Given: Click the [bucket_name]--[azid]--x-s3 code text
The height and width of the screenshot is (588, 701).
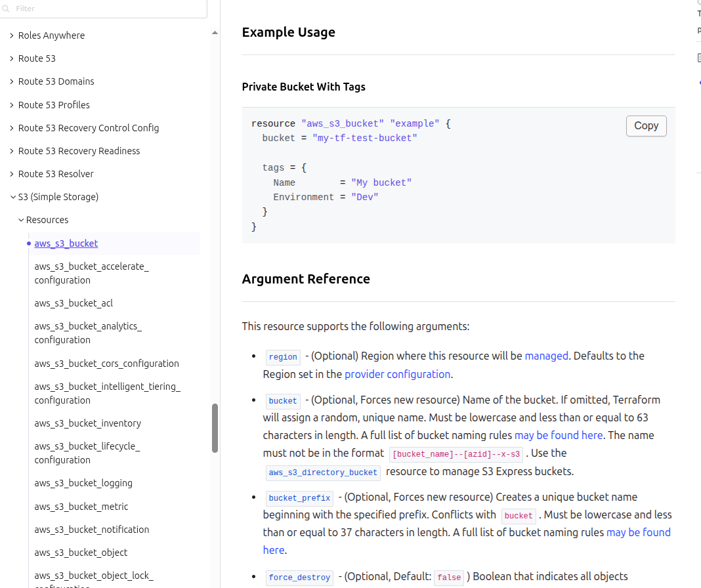Looking at the screenshot, I should (x=456, y=454).
